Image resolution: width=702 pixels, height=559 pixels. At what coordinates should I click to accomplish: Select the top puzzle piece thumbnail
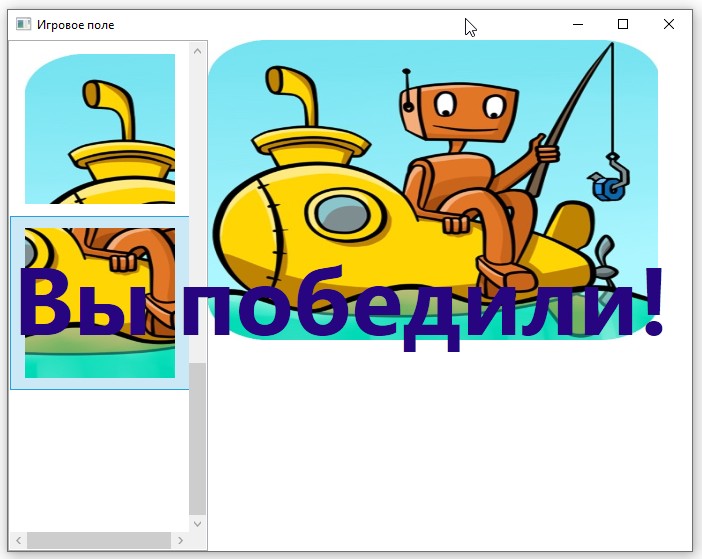point(100,129)
